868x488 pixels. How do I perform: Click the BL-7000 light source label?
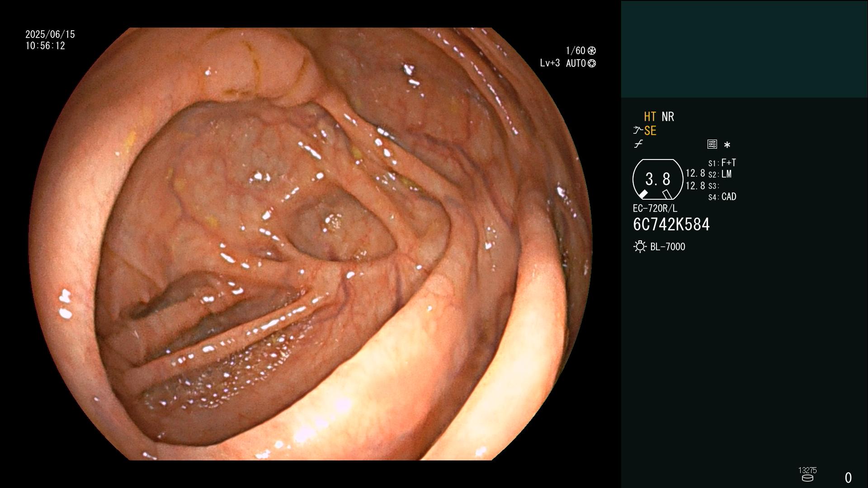point(668,247)
